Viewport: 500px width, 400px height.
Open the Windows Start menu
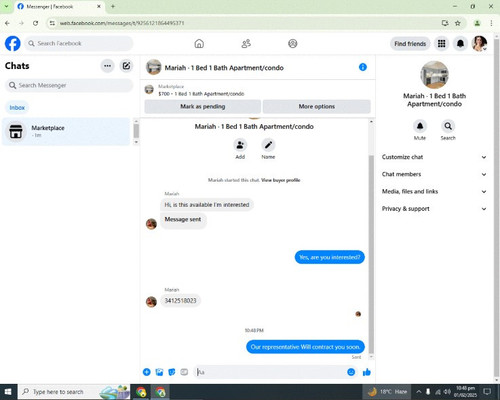tap(8, 392)
